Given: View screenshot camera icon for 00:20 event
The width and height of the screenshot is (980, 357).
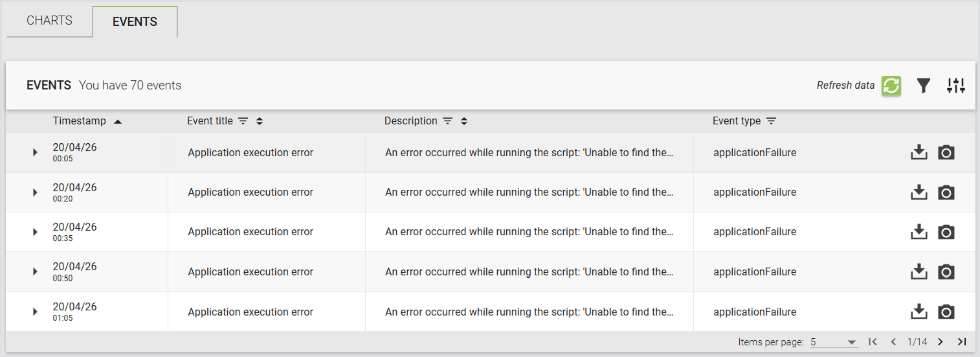Looking at the screenshot, I should pos(946,193).
